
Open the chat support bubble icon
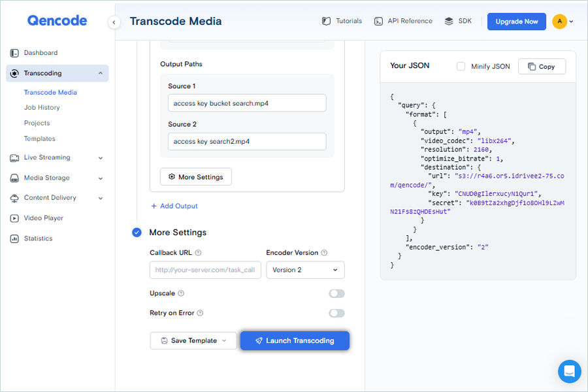pyautogui.click(x=569, y=371)
